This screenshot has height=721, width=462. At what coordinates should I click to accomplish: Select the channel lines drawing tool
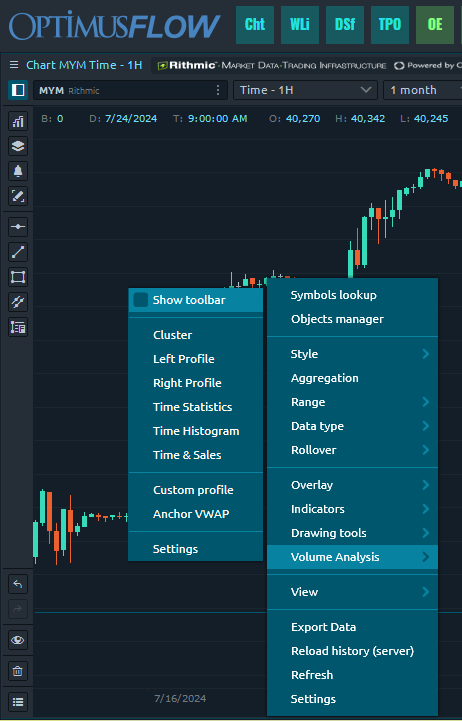tap(18, 302)
